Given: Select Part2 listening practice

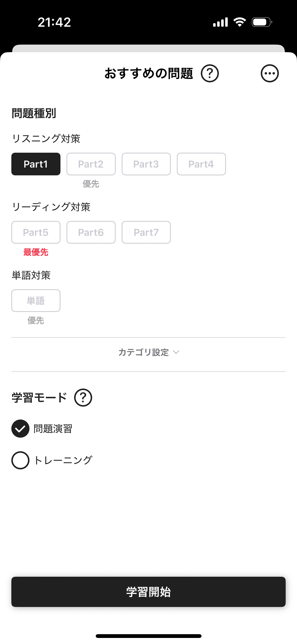Looking at the screenshot, I should click(x=91, y=164).
